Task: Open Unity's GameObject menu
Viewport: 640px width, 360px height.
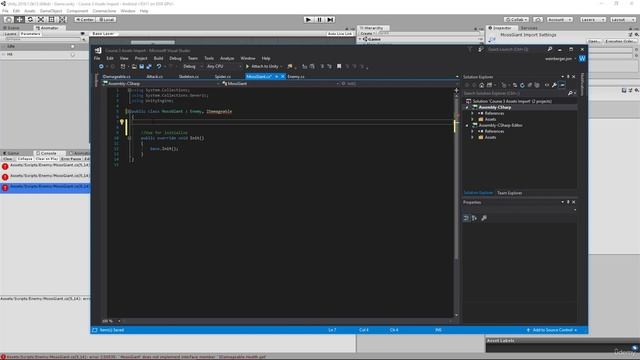Action: (51, 11)
